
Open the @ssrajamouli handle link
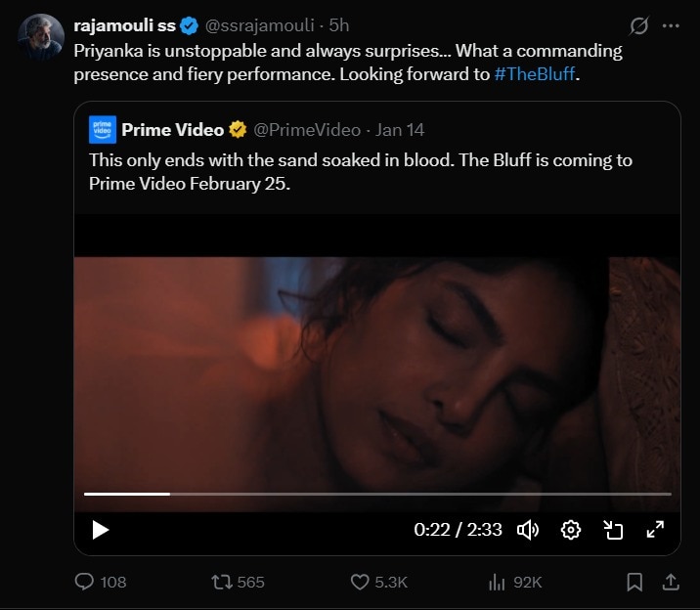pos(259,25)
